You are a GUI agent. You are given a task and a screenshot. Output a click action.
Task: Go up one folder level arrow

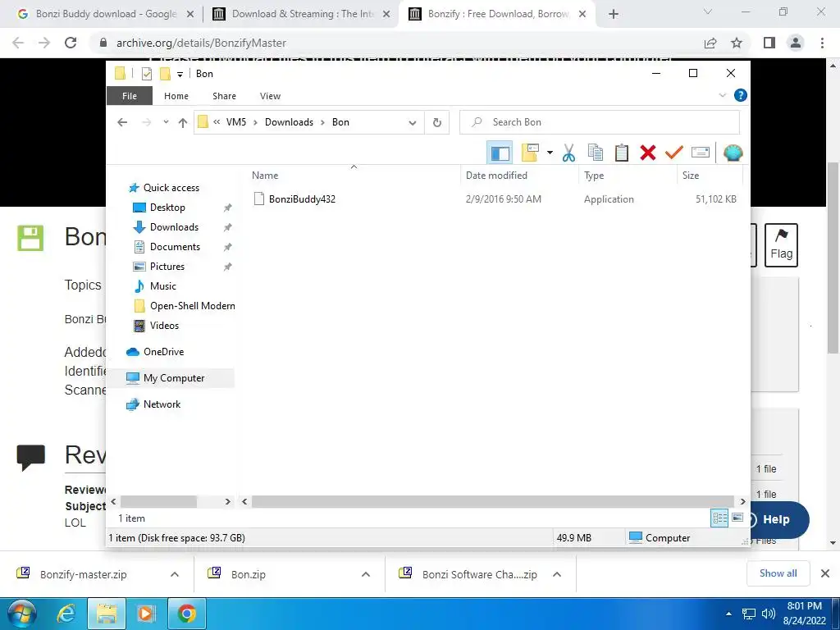click(183, 123)
